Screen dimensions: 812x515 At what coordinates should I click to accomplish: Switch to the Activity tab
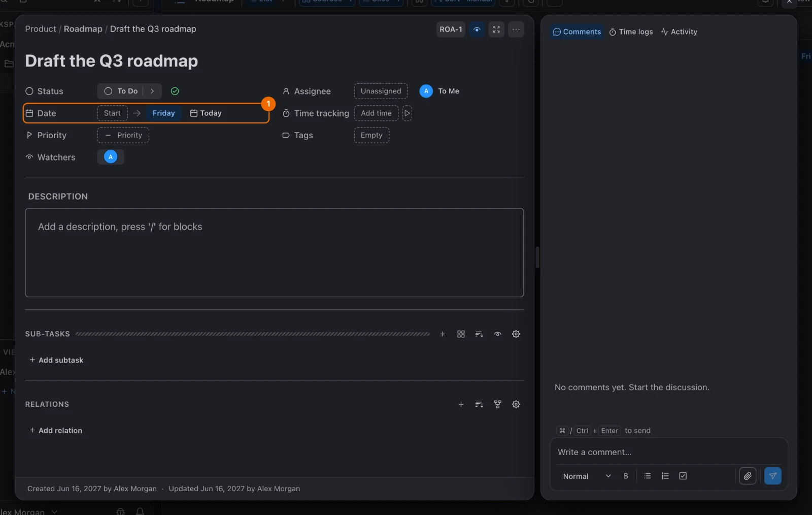tap(679, 32)
